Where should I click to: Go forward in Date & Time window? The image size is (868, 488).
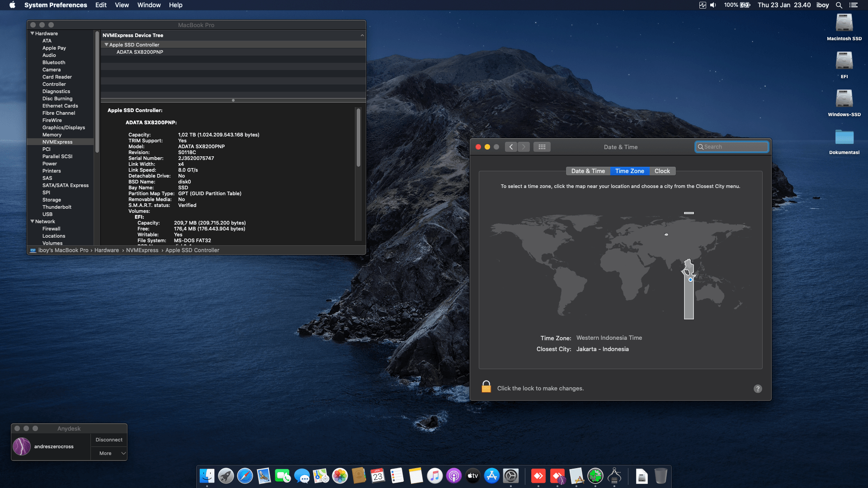click(x=524, y=147)
